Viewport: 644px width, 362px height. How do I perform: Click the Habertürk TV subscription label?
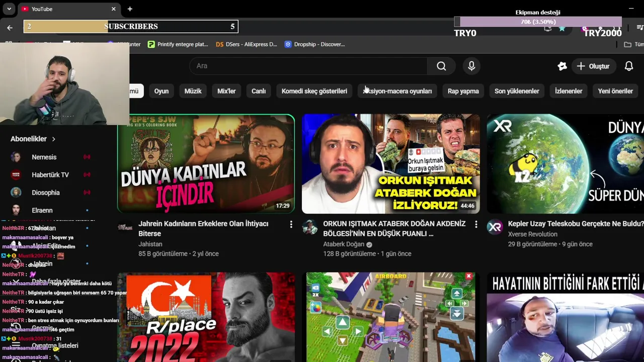pos(50,175)
